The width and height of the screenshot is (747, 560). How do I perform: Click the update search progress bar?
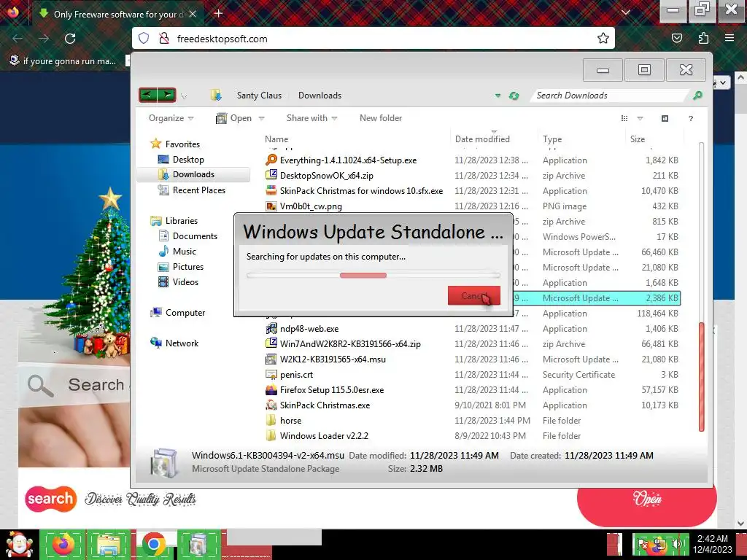pyautogui.click(x=373, y=275)
